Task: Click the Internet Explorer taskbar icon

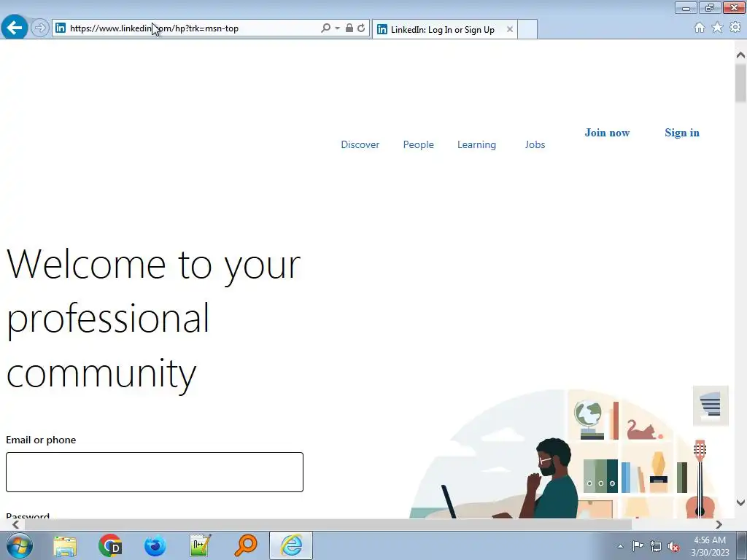Action: 291,545
